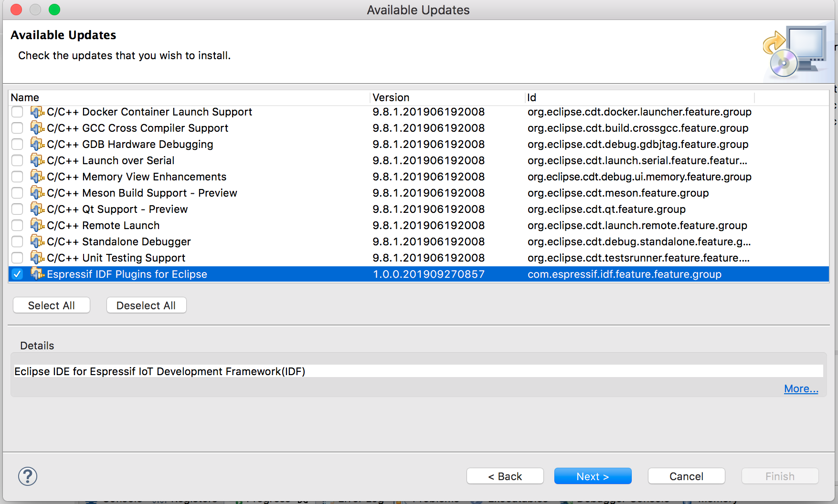This screenshot has width=838, height=504.
Task: Click the plugin icon beside C/C++ Docker Container Launch Support
Action: (x=37, y=112)
